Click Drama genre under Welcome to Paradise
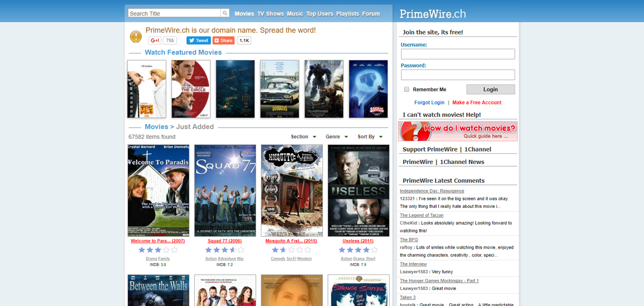 pyautogui.click(x=151, y=259)
